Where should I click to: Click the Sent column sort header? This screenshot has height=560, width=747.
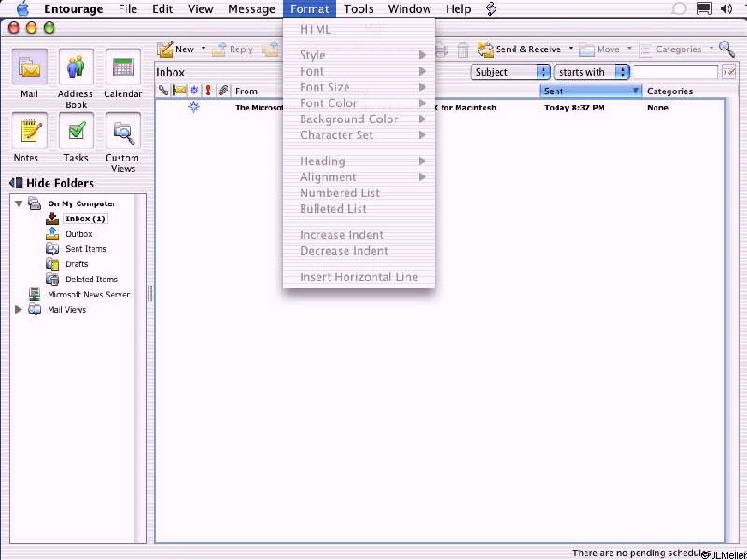point(590,91)
